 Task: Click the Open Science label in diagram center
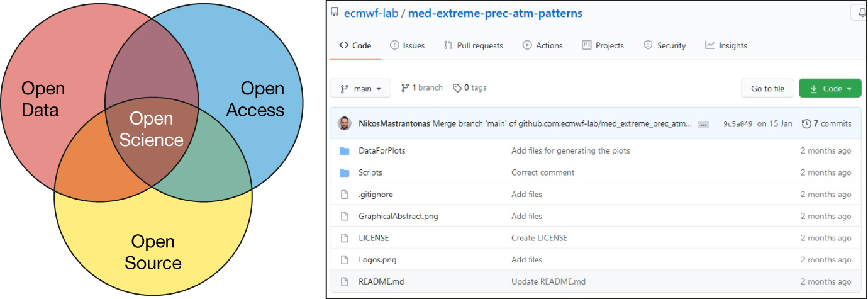(x=152, y=128)
